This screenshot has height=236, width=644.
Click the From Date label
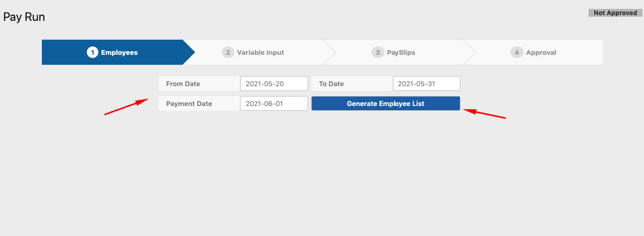[x=183, y=84]
